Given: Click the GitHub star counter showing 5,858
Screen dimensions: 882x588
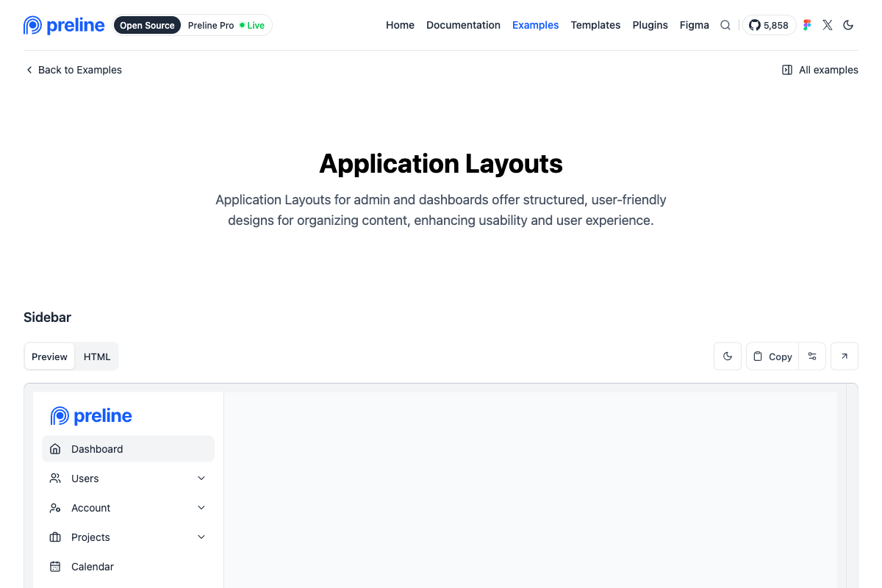Looking at the screenshot, I should tap(769, 24).
